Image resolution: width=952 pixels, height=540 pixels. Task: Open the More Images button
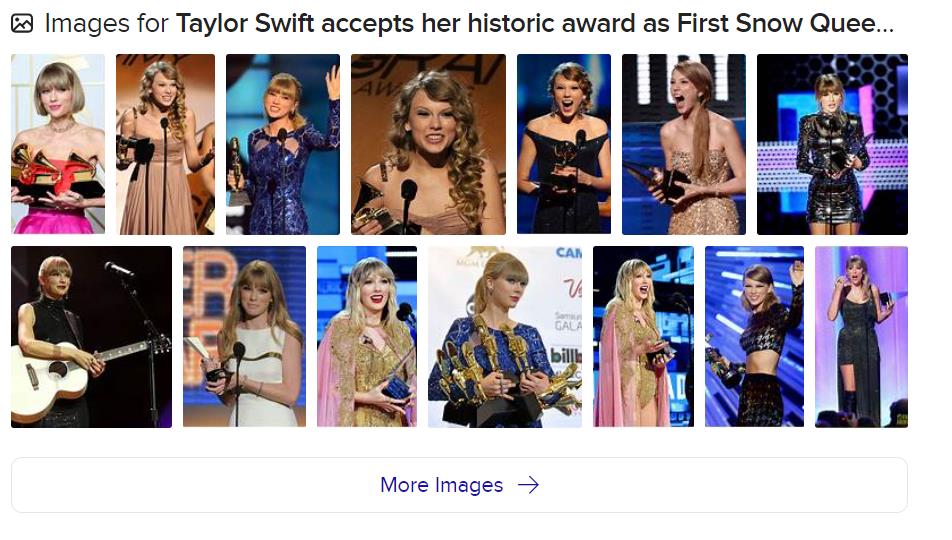[x=459, y=485]
